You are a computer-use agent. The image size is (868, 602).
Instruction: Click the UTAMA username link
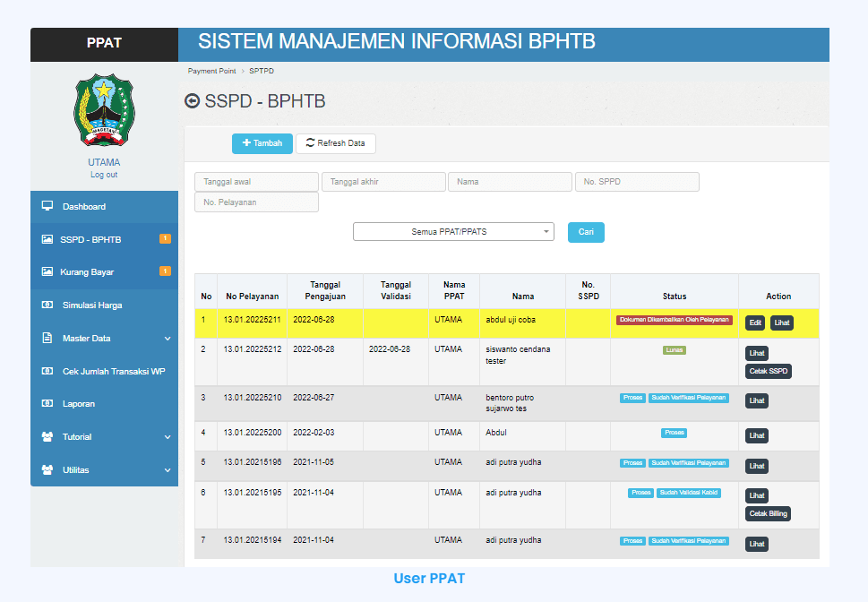pos(104,162)
